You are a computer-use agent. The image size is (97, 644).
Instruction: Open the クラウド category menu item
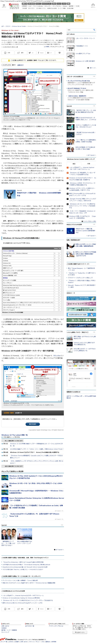point(24,6)
